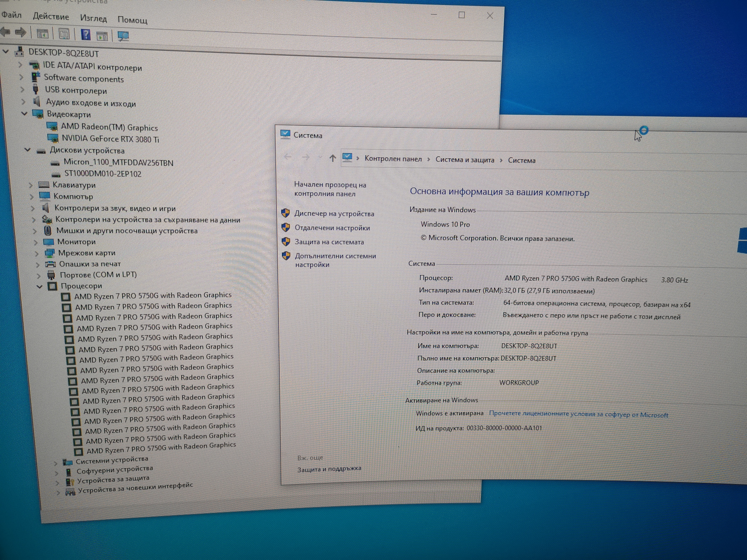Open the Файл menu
This screenshot has width=747, height=560.
(11, 15)
